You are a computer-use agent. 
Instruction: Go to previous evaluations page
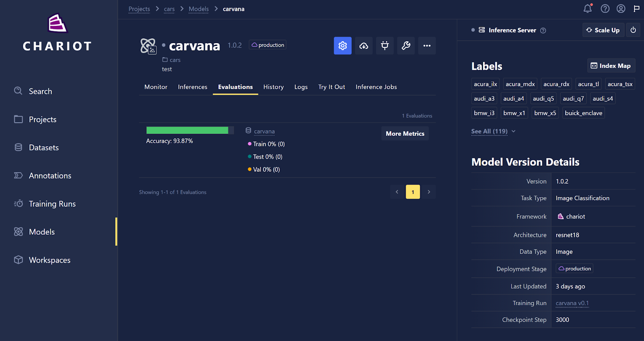[397, 192]
